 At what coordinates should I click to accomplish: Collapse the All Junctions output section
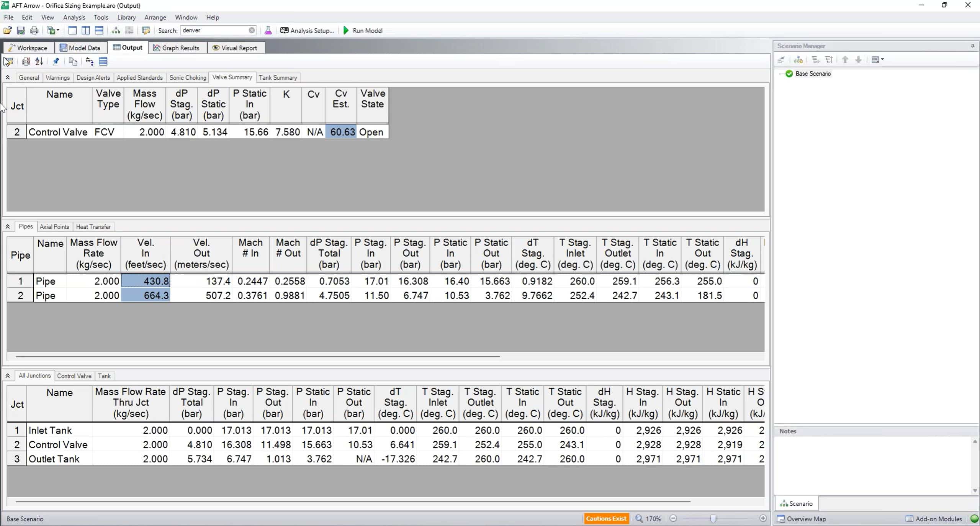coord(8,376)
